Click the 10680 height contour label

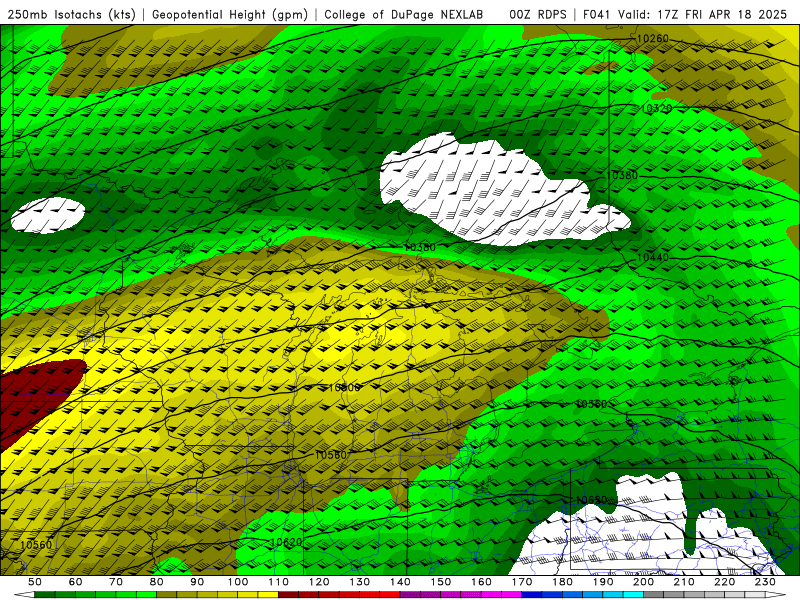click(x=591, y=499)
